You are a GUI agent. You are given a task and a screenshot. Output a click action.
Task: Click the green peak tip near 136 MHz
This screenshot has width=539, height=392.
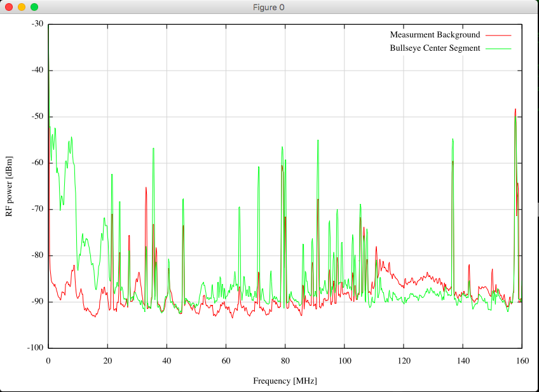tap(453, 139)
